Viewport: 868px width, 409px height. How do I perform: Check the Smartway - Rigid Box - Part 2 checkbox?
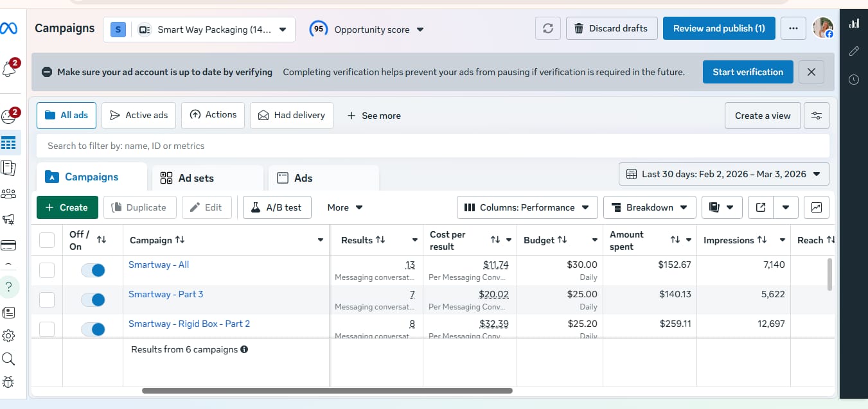47,329
